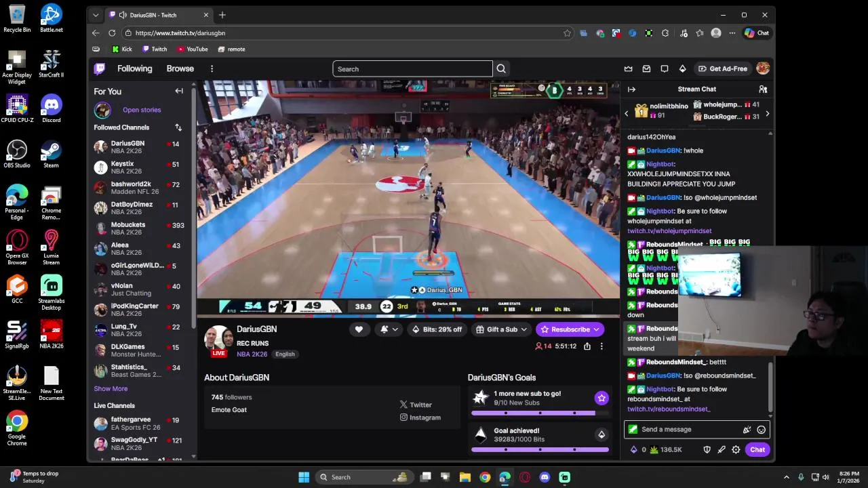Viewport: 868px width, 488px height.
Task: Open Prime Gaming loot crown icon
Action: 628,68
